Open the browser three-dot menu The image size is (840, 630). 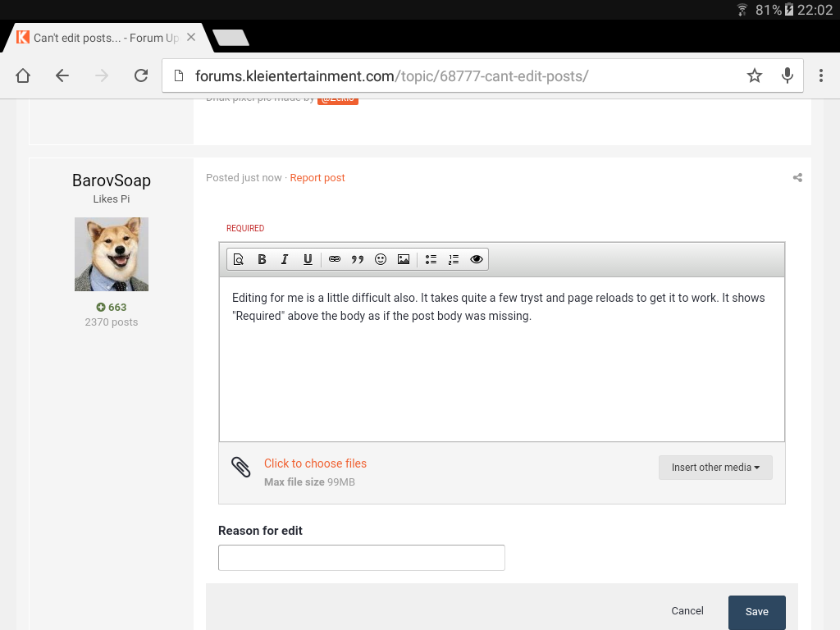(x=820, y=75)
